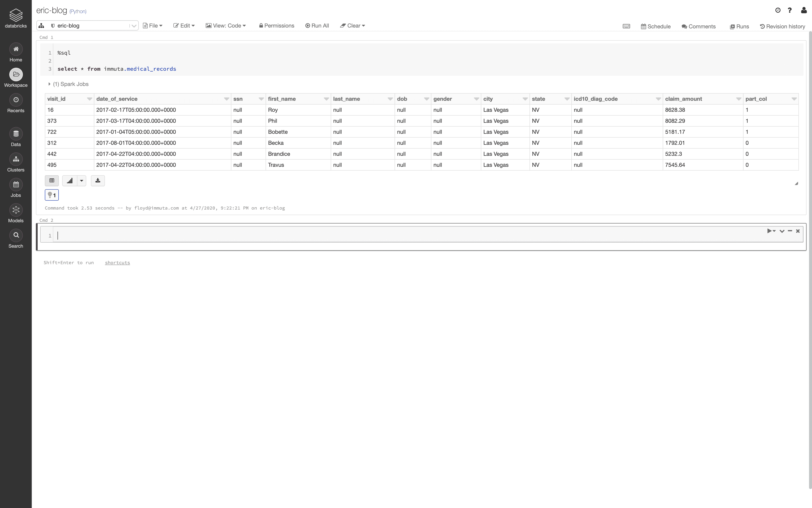
Task: Open the state column sort dropdown
Action: pos(567,99)
